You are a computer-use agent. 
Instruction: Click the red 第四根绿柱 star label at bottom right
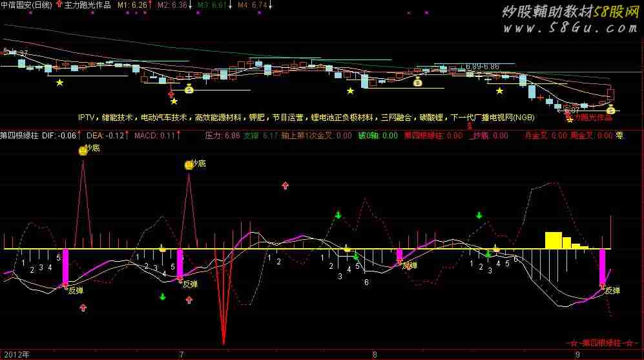click(x=602, y=343)
